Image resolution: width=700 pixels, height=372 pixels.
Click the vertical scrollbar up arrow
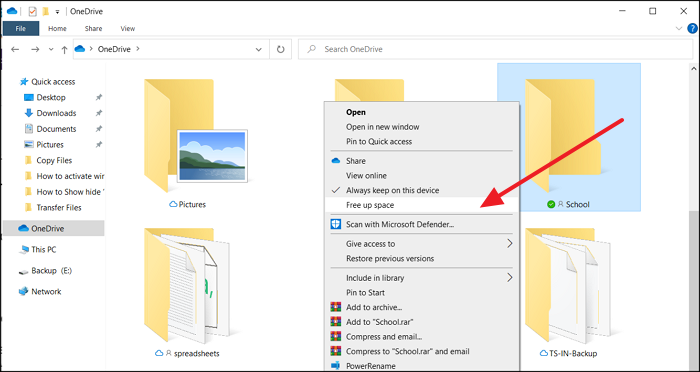tap(694, 68)
